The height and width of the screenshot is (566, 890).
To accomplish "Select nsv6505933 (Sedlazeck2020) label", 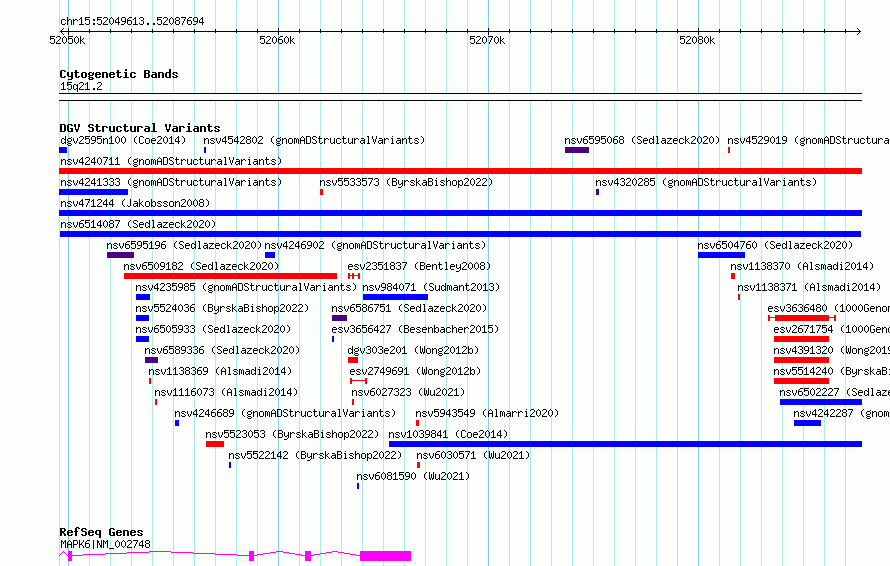I will tap(213, 329).
